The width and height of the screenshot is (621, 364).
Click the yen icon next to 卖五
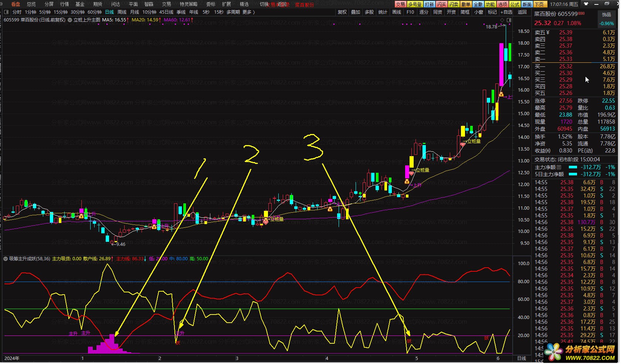548,32
